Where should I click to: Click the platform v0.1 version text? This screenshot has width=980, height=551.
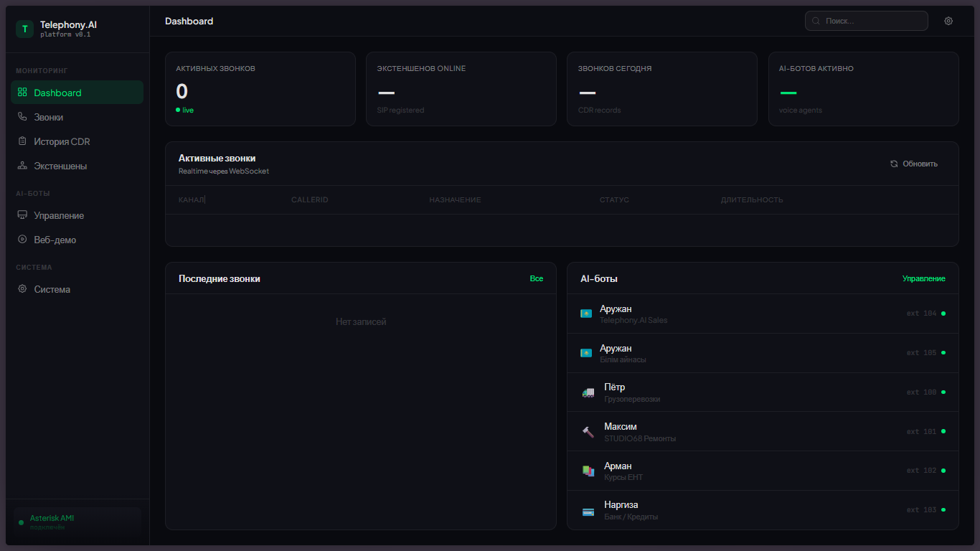65,34
